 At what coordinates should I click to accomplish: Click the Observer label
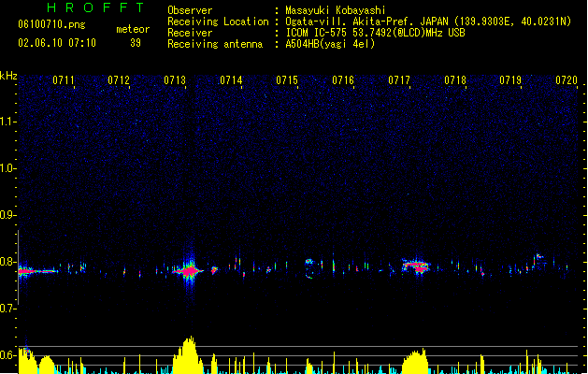[x=190, y=10]
